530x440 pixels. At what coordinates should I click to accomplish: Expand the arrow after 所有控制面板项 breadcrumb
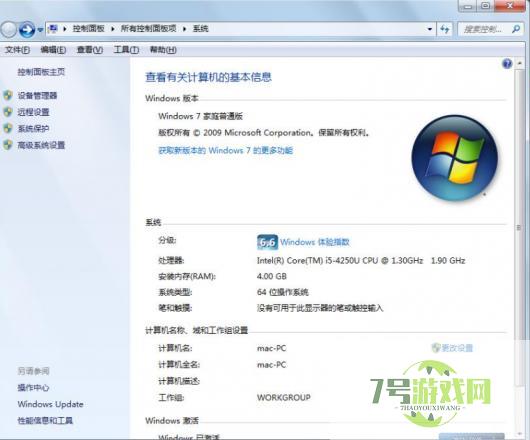tap(185, 29)
